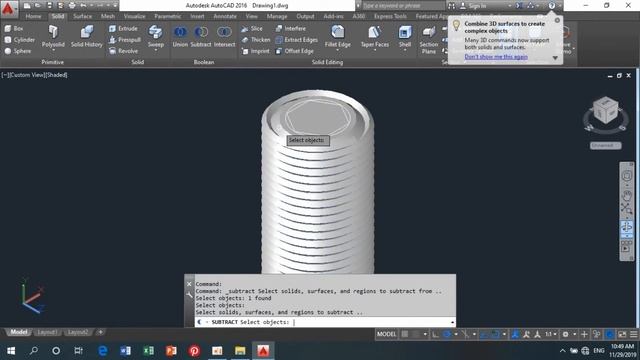
Task: Expand the tooltip with down arrow
Action: pyautogui.click(x=555, y=58)
